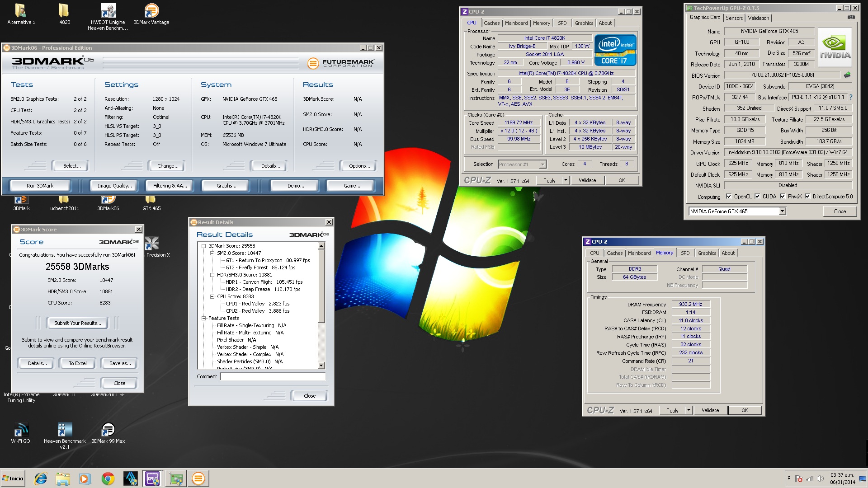Open the NVIDIA GeForce GTX 465 dropdown
Screen dimensions: 868x488
tap(782, 211)
